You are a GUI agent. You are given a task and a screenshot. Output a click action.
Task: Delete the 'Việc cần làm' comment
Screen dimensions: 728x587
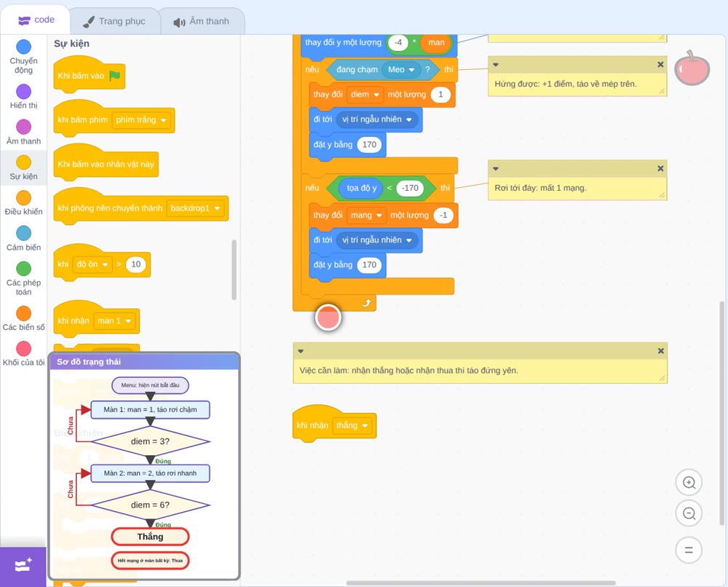(661, 351)
